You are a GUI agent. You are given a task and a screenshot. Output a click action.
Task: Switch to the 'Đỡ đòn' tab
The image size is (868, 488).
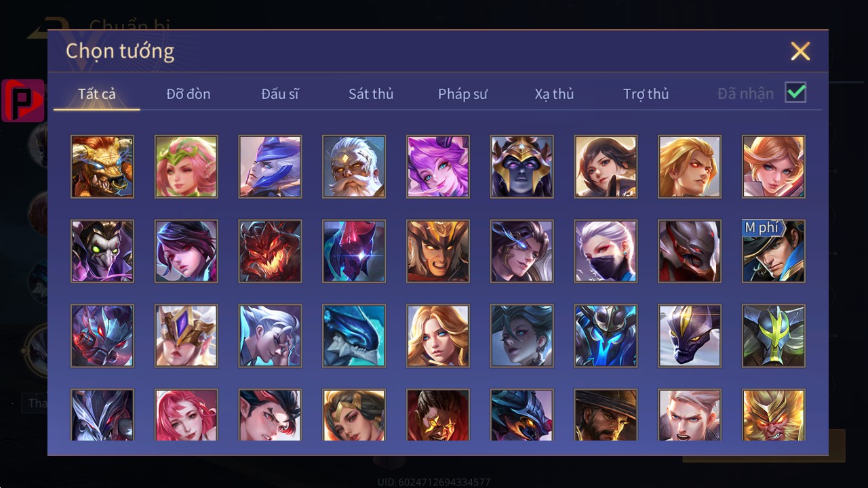click(x=189, y=94)
